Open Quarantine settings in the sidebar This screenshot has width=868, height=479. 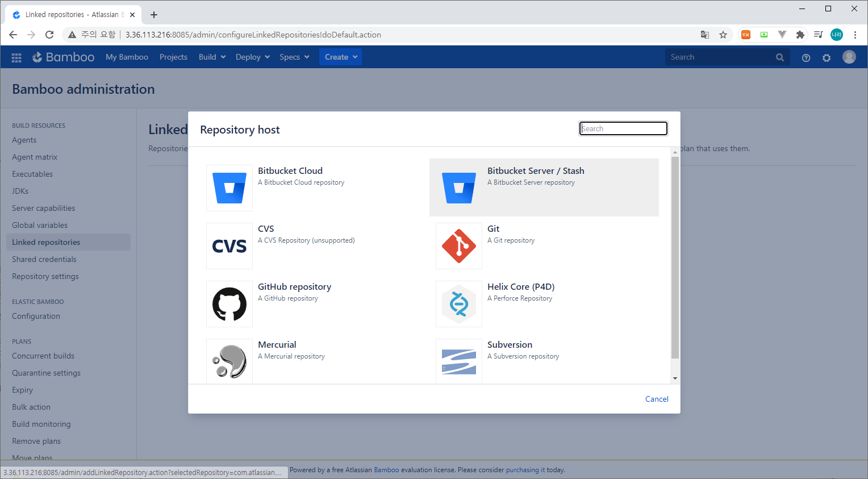[46, 373]
